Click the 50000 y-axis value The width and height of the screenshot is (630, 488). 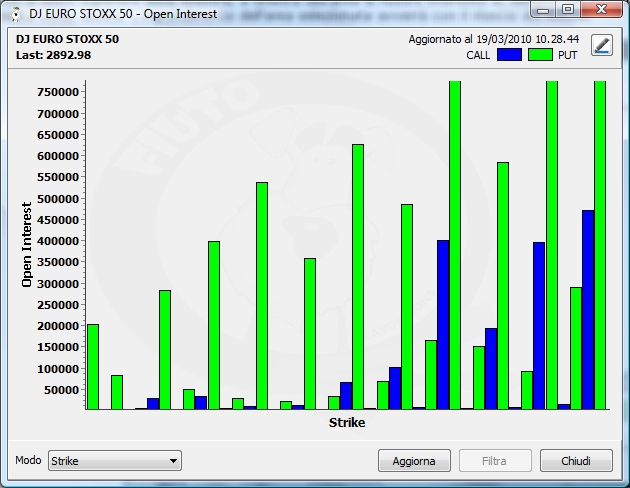62,390
